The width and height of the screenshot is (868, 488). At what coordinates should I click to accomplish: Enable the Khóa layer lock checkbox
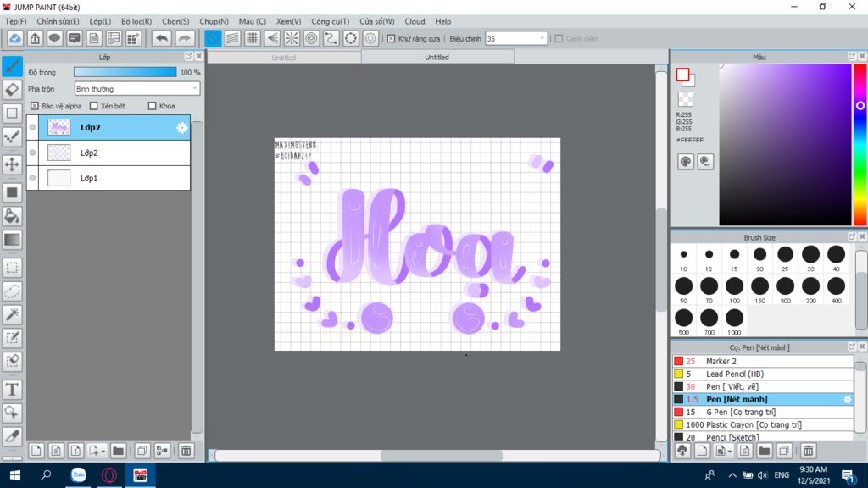(153, 106)
